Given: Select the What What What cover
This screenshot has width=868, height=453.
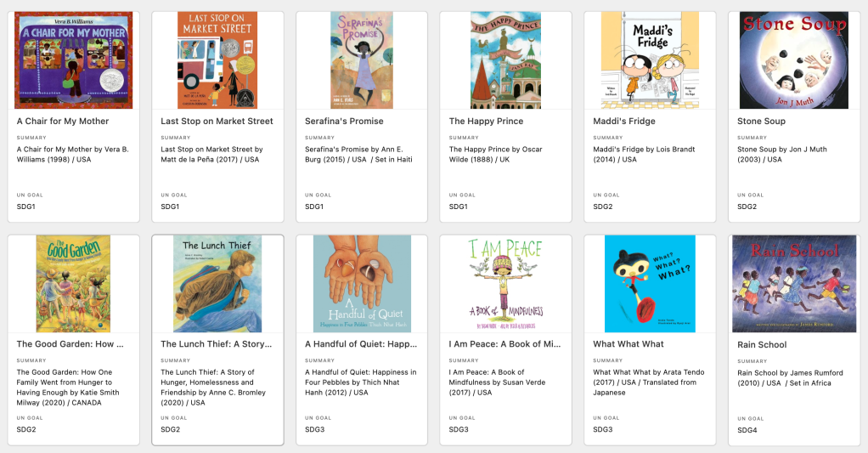Looking at the screenshot, I should 650,284.
